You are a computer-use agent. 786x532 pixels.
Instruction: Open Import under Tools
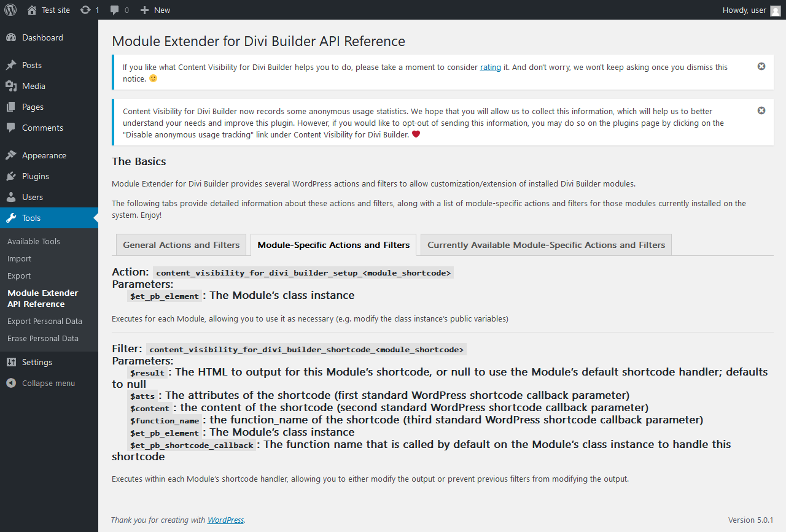coord(19,258)
